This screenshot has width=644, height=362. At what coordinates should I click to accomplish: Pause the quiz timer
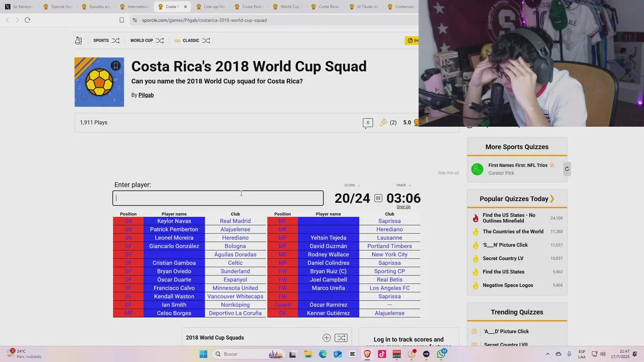click(x=378, y=198)
